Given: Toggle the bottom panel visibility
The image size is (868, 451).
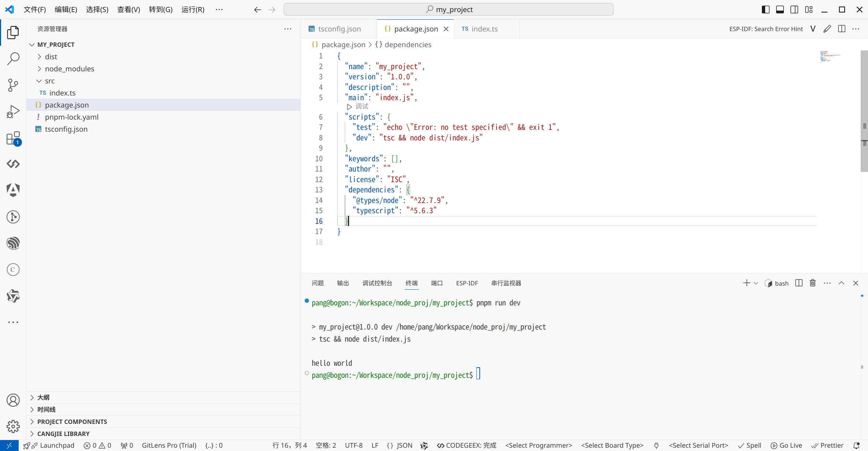Looking at the screenshot, I should 780,10.
